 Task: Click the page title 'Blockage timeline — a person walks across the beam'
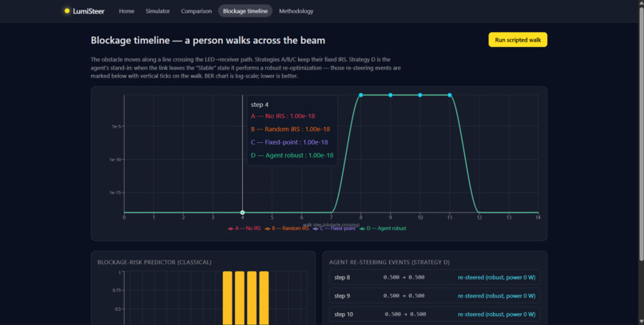coord(208,40)
